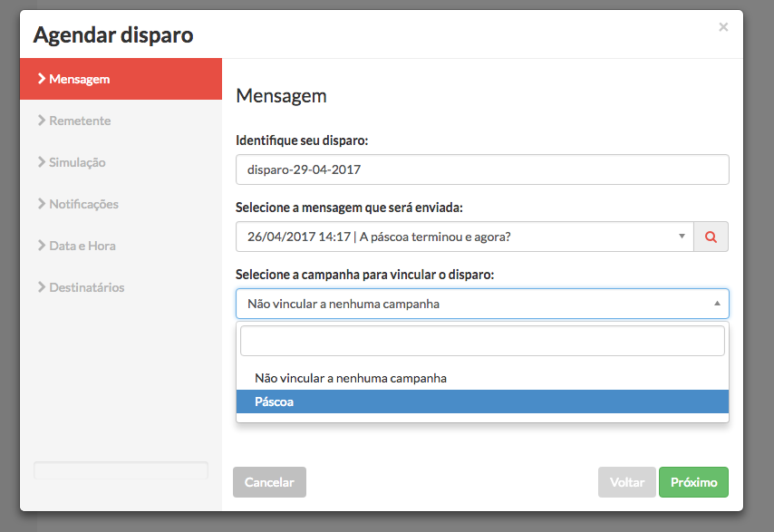Collapse the campaign dropdown arrow
This screenshot has height=532, width=774.
[717, 304]
